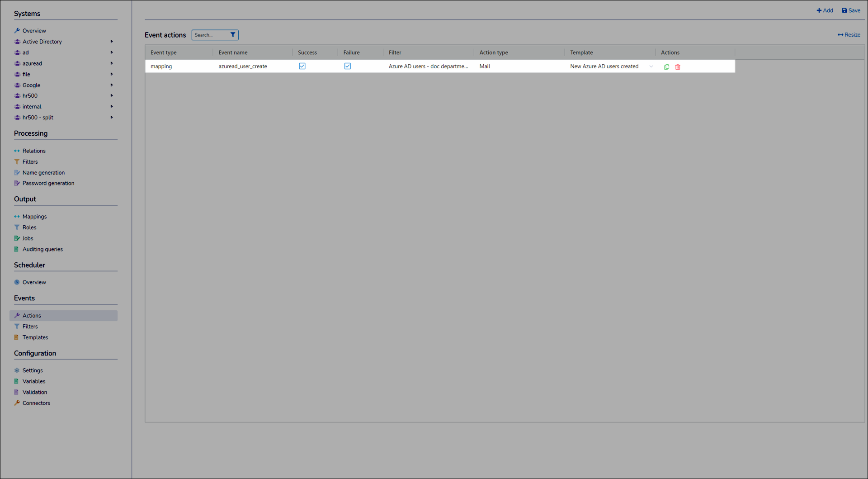Expand the Google system submenu arrow

click(x=112, y=85)
